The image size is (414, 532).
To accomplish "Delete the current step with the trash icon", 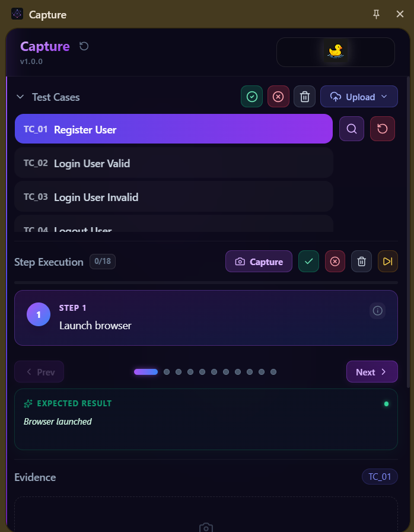I will [x=361, y=261].
